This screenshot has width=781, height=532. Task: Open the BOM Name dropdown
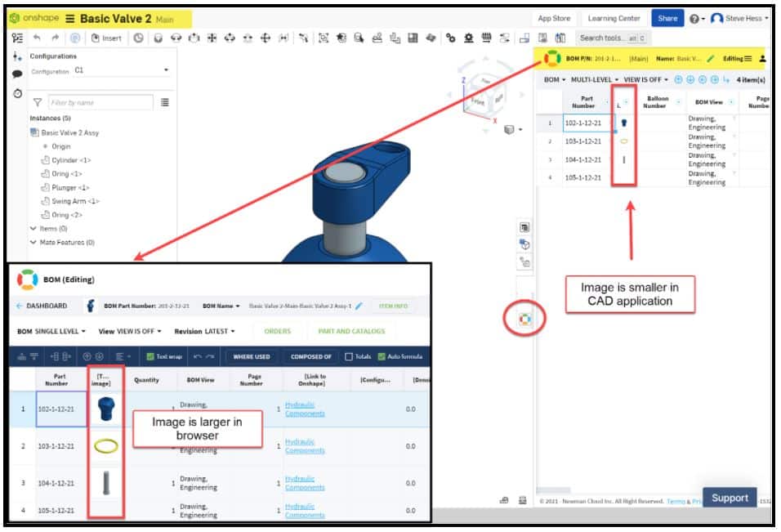pos(221,306)
